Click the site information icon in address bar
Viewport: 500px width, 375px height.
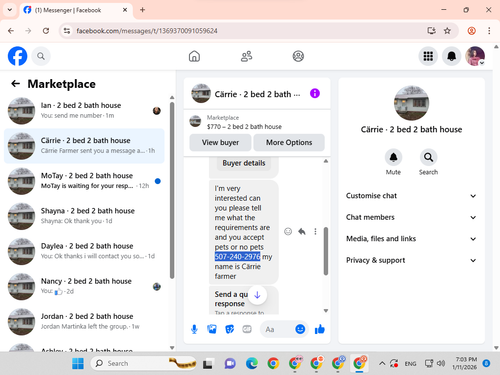tap(67, 31)
